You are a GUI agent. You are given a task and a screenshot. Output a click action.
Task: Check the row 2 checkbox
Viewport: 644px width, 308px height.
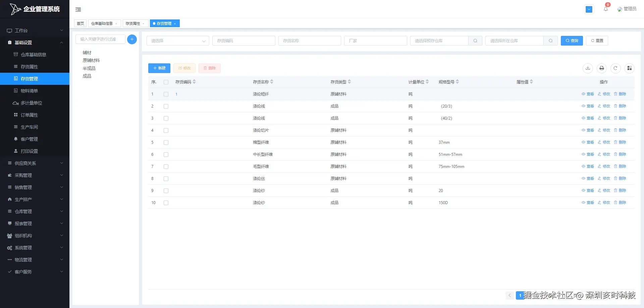[x=166, y=106]
